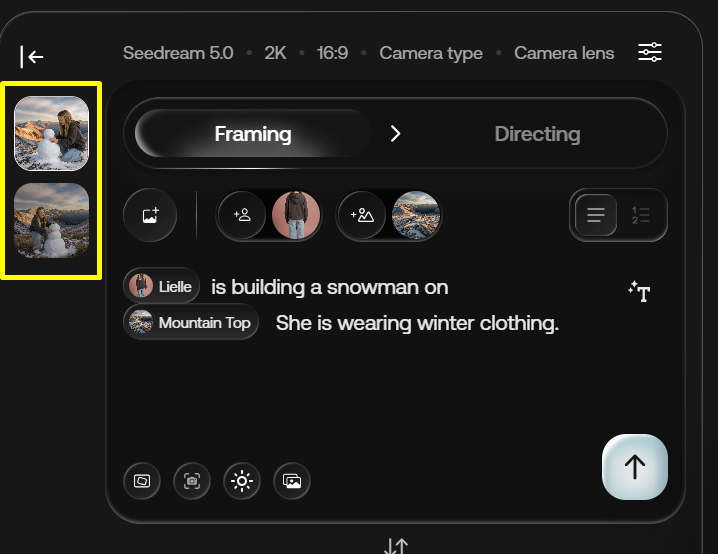
Task: Change the 2K resolution setting
Action: point(275,53)
